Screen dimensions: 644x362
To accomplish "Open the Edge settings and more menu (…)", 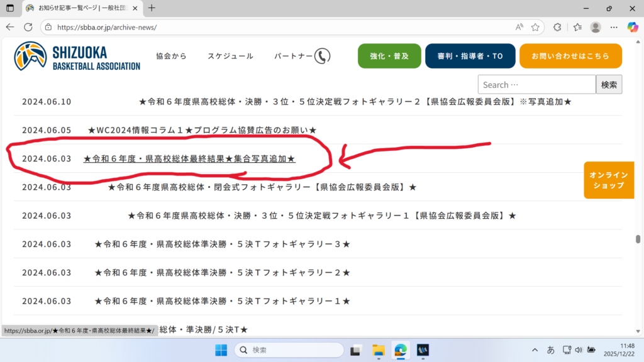I will [x=614, y=27].
